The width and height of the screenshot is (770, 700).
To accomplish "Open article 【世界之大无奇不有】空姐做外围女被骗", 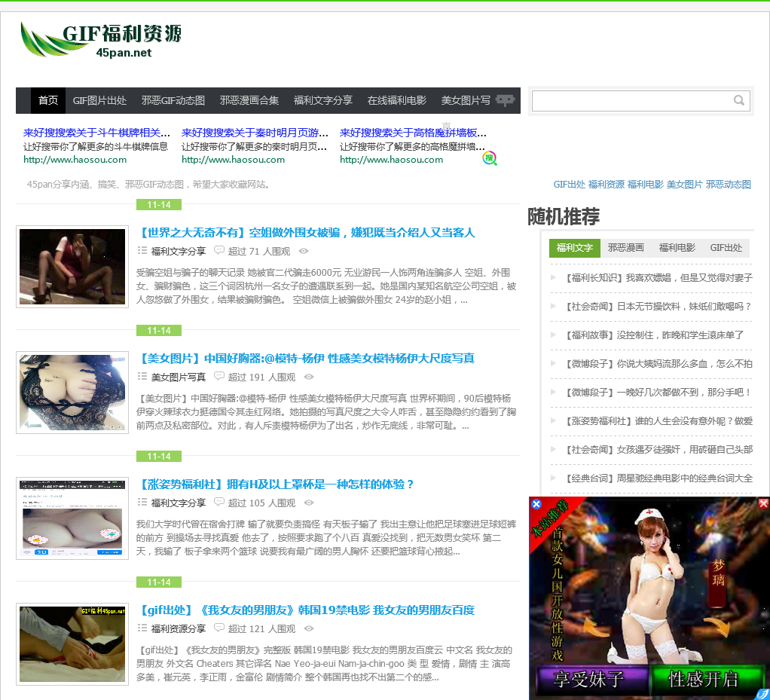I will (306, 232).
